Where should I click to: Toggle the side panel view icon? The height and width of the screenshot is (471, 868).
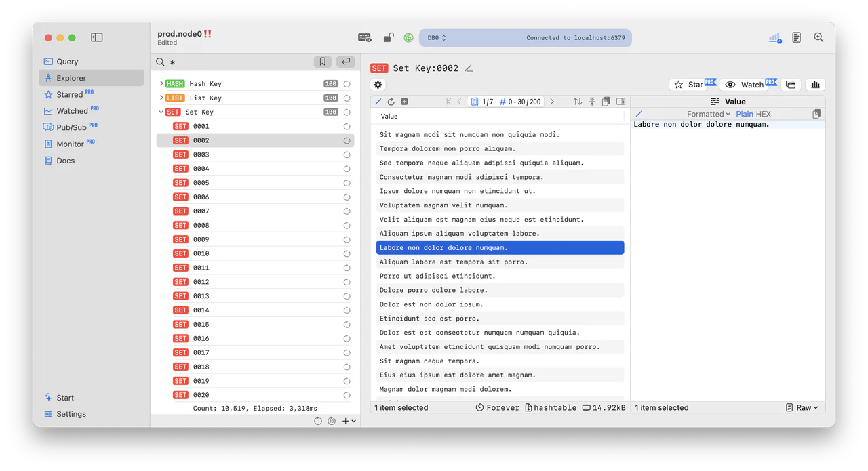[x=96, y=37]
